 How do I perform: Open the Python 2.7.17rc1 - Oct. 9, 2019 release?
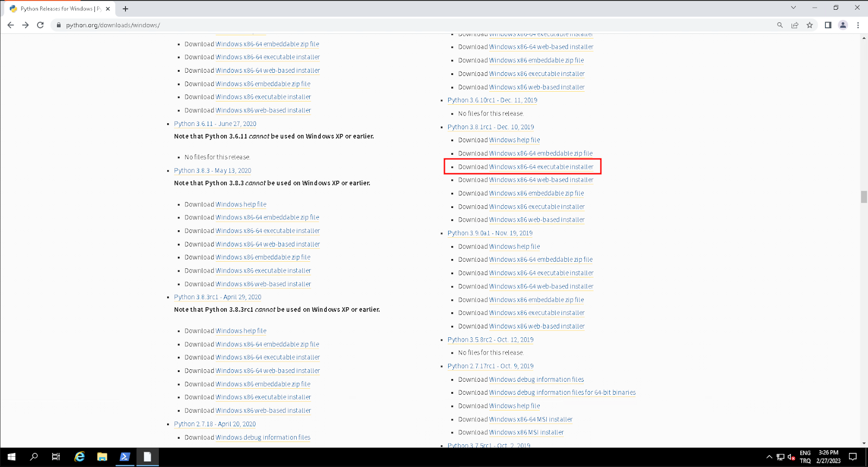point(490,366)
